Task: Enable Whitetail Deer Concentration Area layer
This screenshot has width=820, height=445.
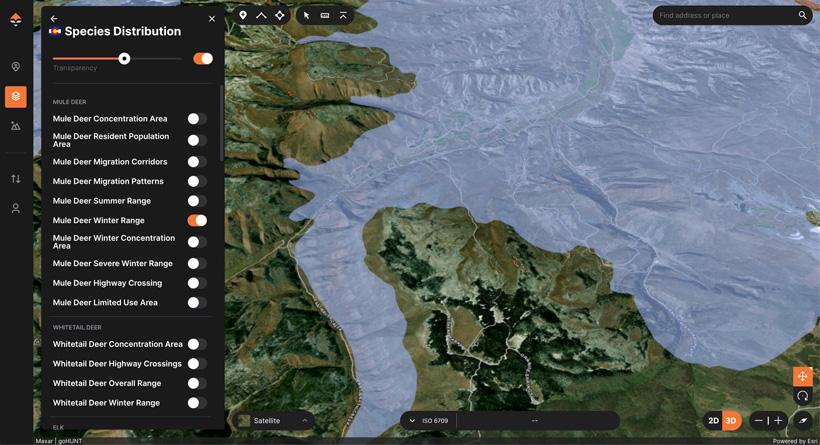Action: click(x=197, y=344)
